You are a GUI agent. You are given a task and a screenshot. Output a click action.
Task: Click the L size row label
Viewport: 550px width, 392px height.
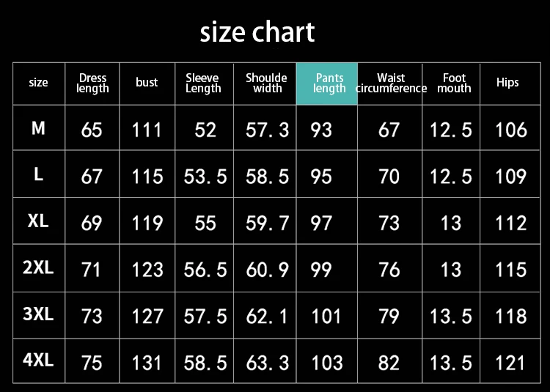click(x=38, y=174)
